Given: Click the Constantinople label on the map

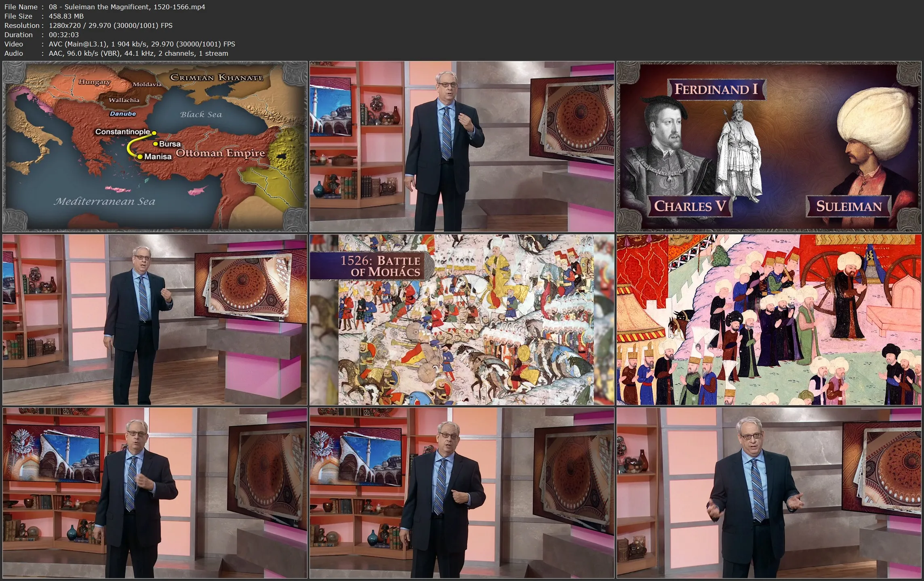Looking at the screenshot, I should click(x=122, y=132).
